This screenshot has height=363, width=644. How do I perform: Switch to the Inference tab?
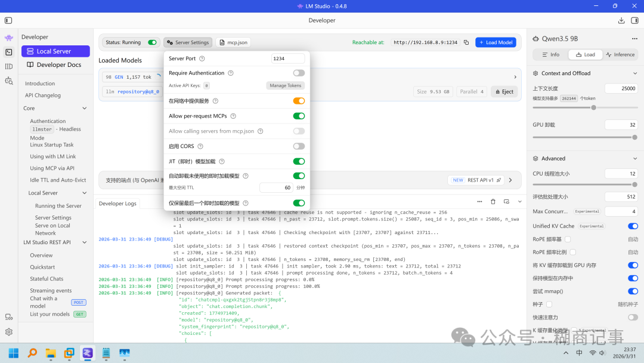point(620,54)
